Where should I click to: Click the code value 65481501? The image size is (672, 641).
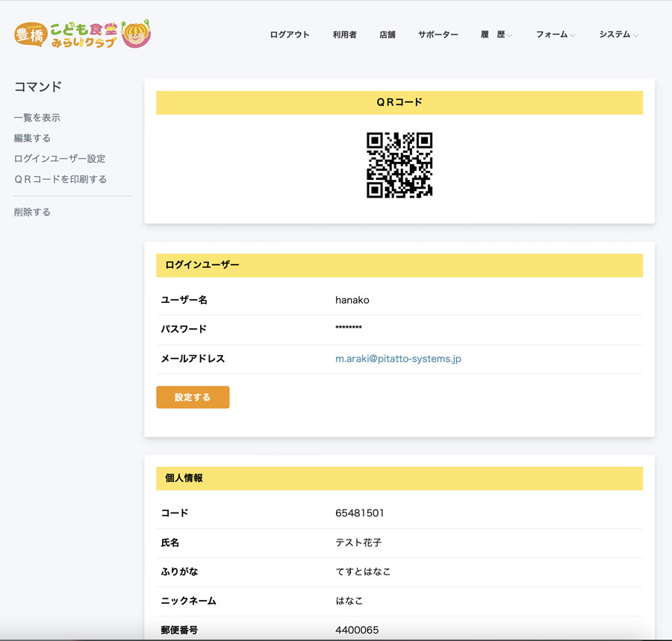360,513
